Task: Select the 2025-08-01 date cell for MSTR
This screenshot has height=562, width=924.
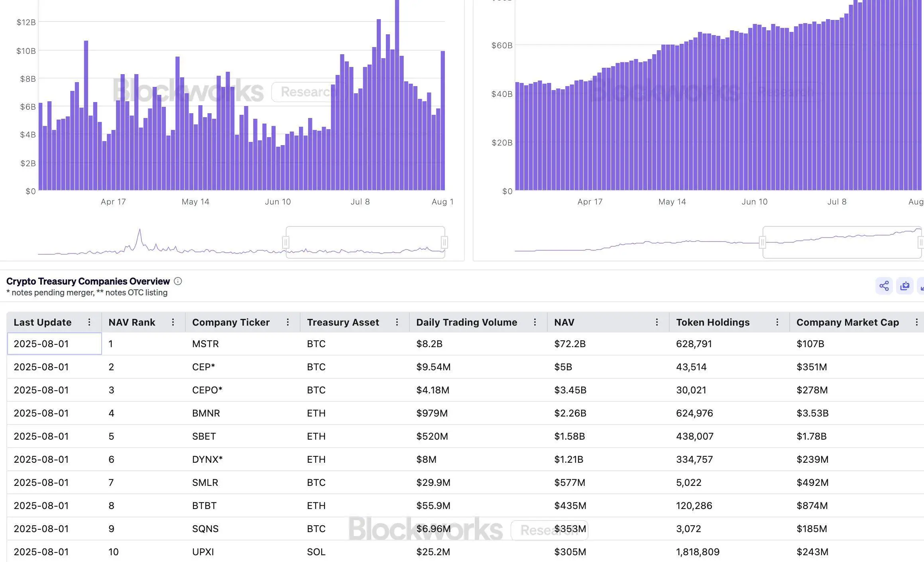Action: pos(41,344)
